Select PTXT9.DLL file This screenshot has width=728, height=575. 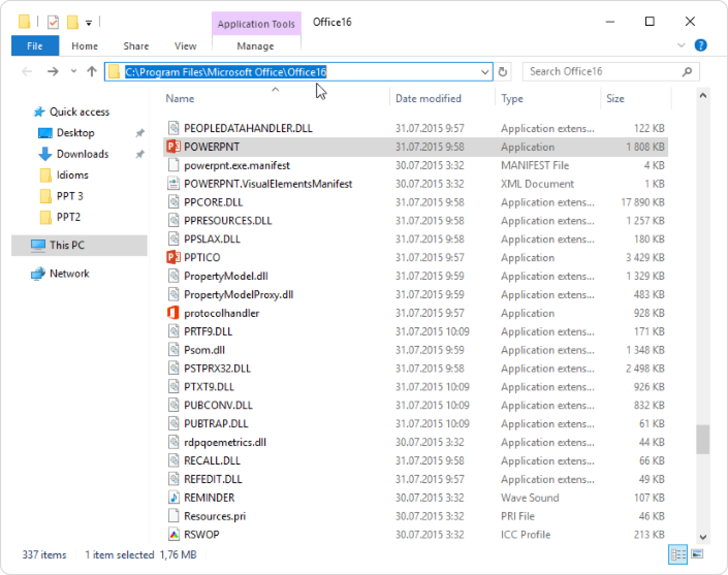pyautogui.click(x=416, y=387)
